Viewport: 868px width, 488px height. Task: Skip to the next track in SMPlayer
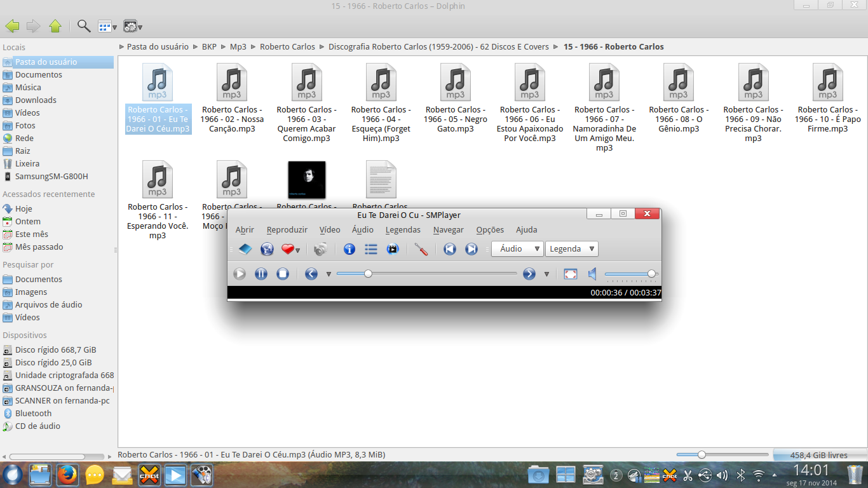point(471,249)
